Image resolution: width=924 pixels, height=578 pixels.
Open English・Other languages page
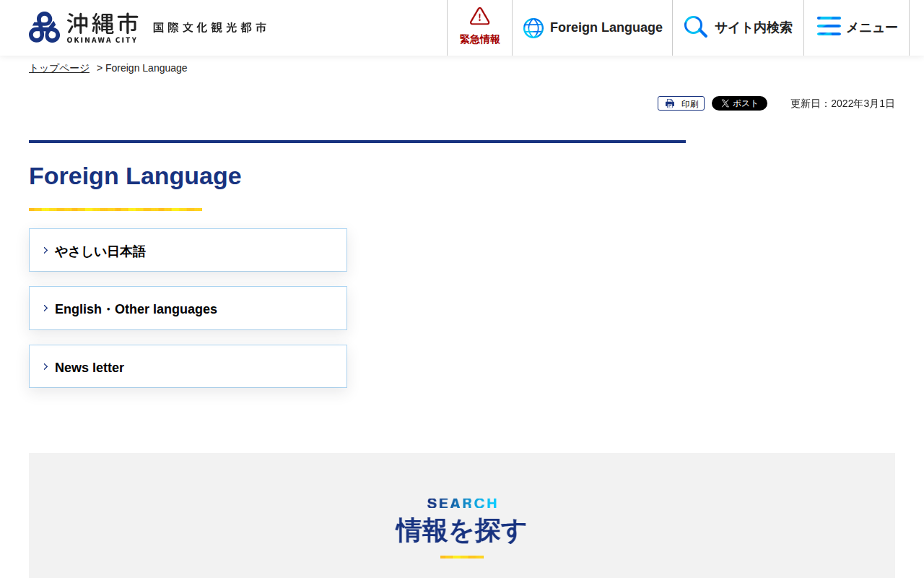click(x=136, y=309)
